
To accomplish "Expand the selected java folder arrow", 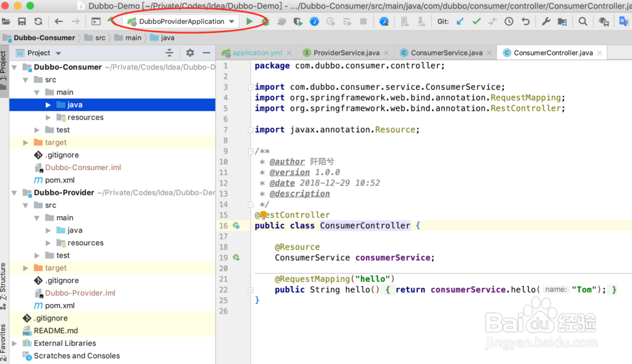I will tap(48, 105).
